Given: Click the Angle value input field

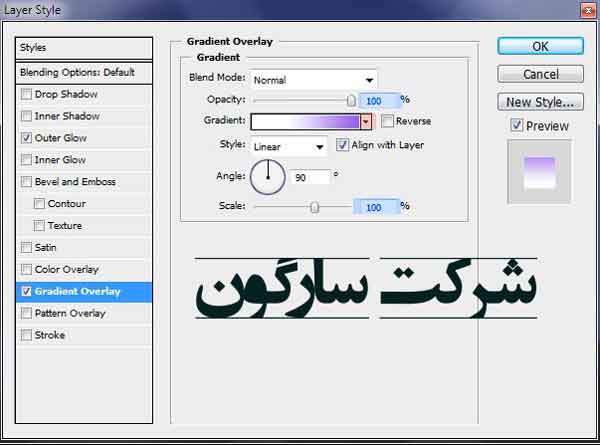Looking at the screenshot, I should 311,177.
